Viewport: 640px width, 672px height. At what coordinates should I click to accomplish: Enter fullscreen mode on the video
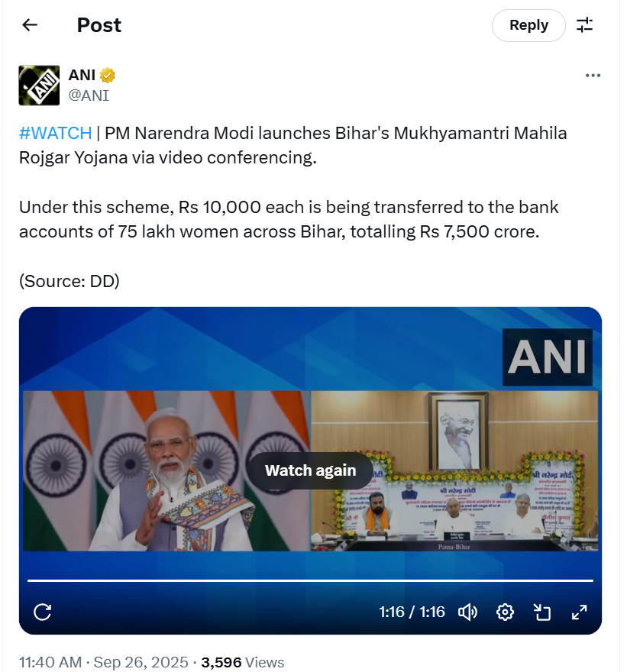580,612
